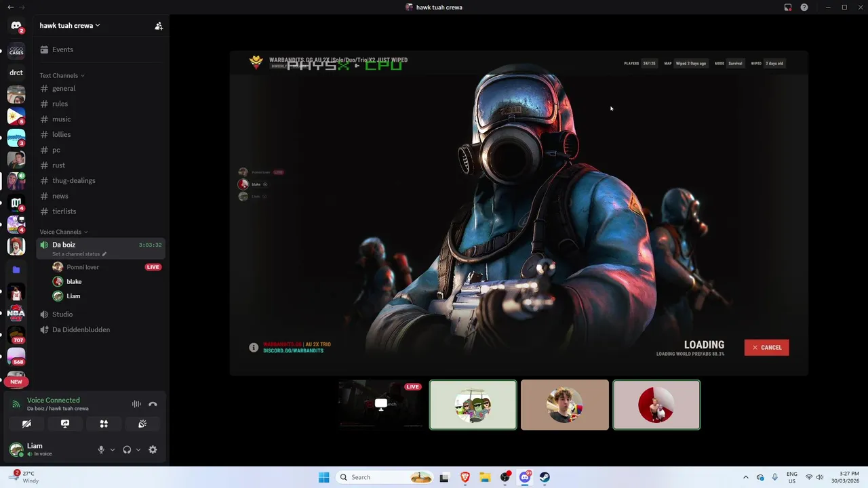The width and height of the screenshot is (868, 488).
Task: Click the info icon on loading screen
Action: click(254, 347)
